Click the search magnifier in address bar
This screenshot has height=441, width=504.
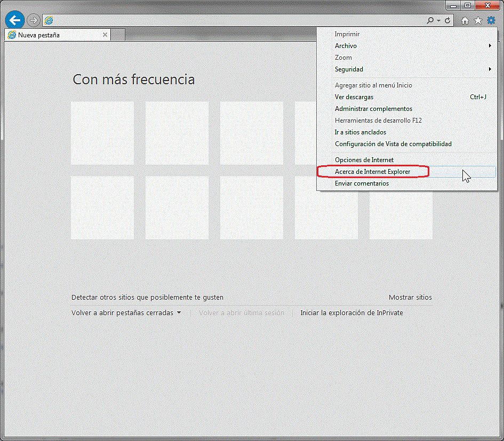click(430, 21)
